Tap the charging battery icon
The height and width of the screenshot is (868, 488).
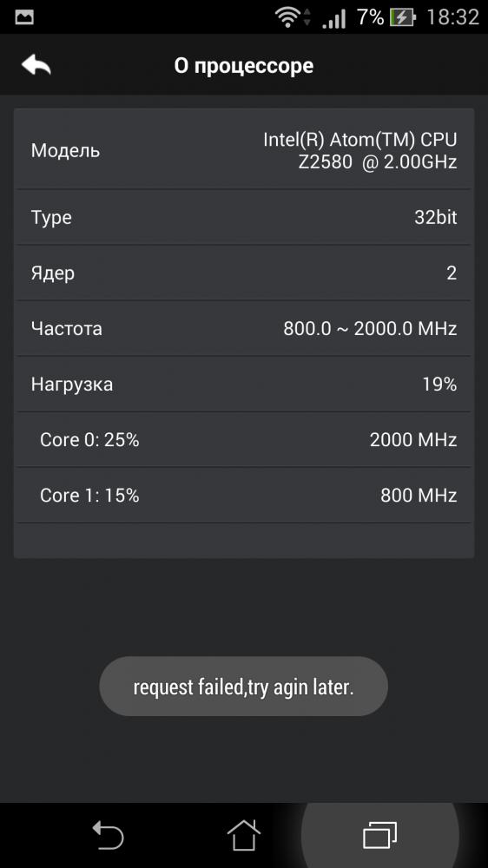coord(403,17)
